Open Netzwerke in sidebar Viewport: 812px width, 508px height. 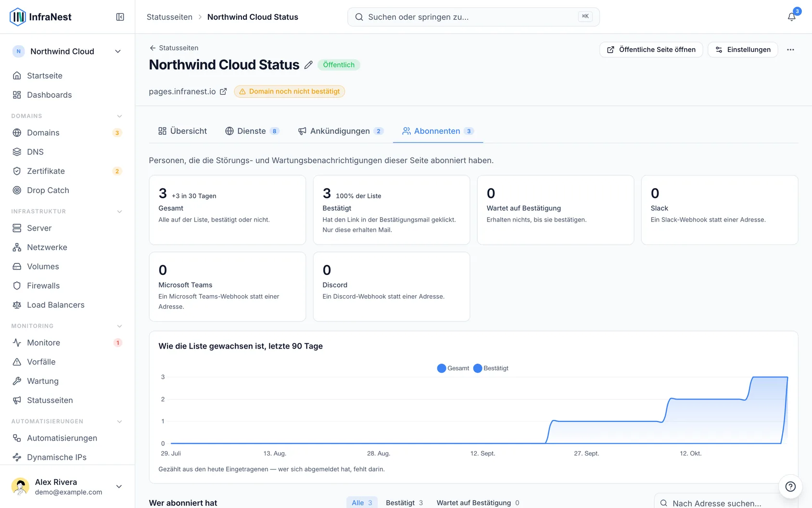[67, 247]
